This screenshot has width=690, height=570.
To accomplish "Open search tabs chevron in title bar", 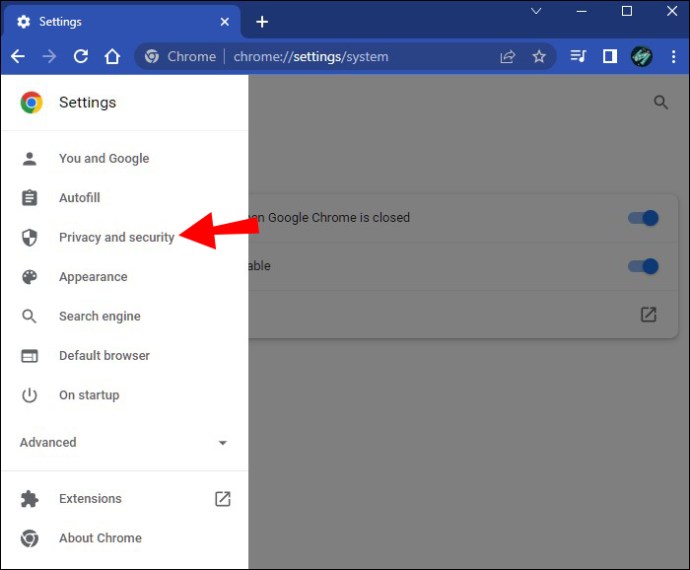I will click(536, 11).
